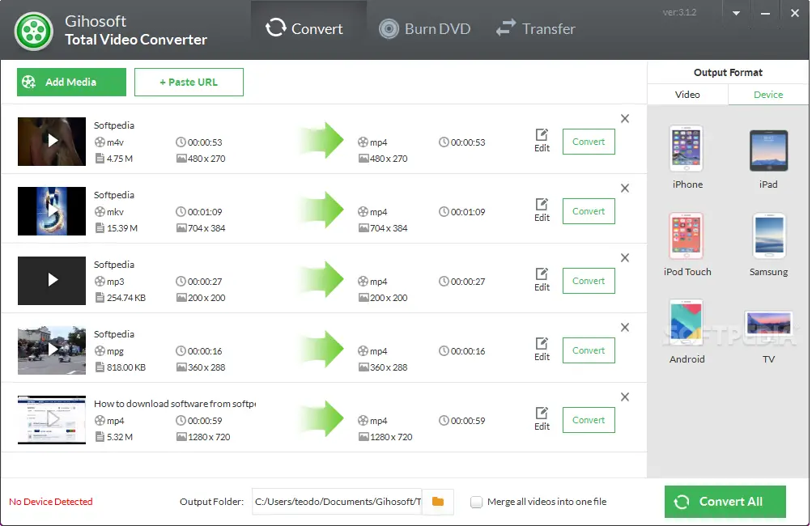Screen dimensions: 812x526
Task: Remove the mpg file from list
Action: (625, 327)
